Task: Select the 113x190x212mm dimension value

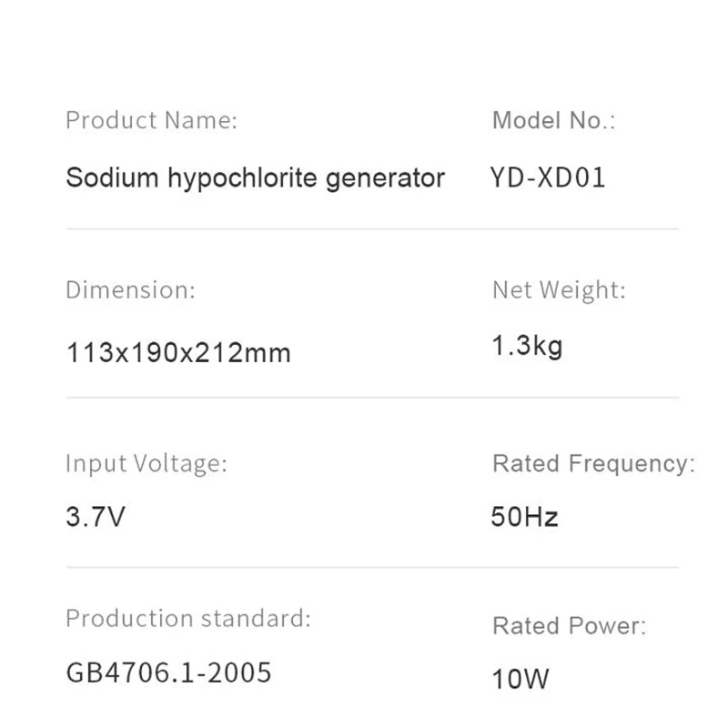Action: pyautogui.click(x=178, y=352)
